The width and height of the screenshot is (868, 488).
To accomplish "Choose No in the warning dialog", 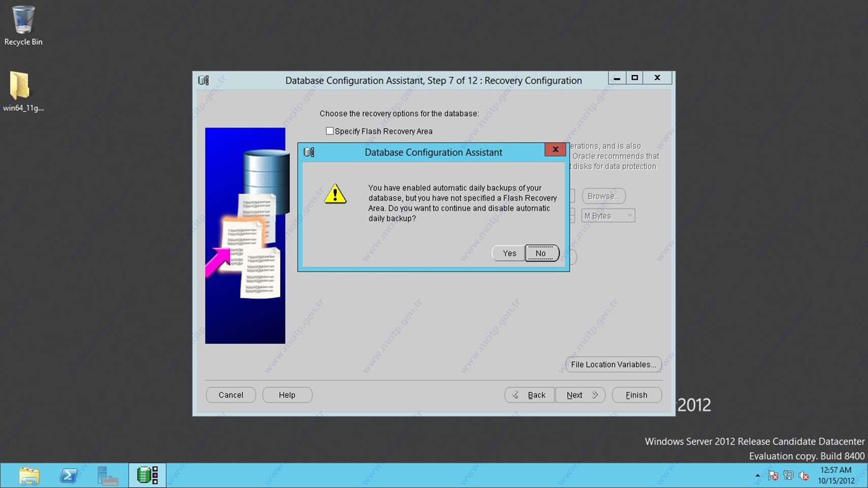I will [x=542, y=253].
